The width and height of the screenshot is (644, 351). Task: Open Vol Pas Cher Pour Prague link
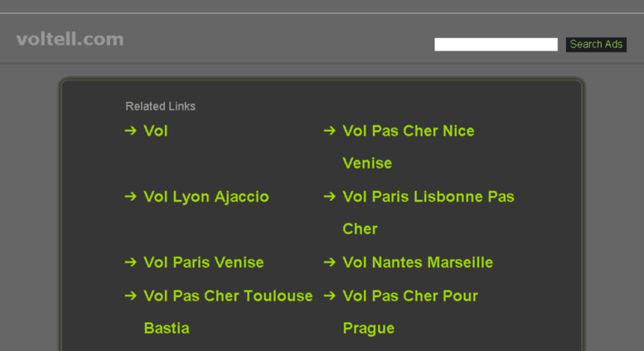point(410,296)
